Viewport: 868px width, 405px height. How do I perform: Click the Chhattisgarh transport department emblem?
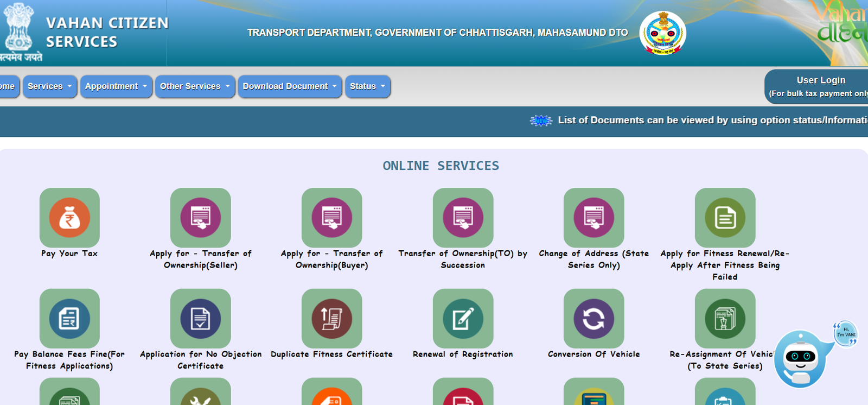662,33
